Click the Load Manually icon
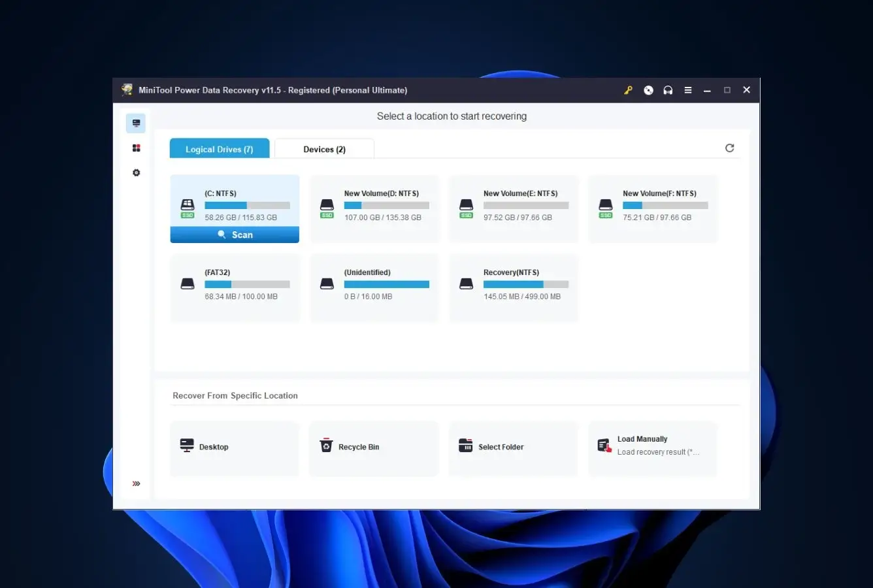The image size is (873, 588). 604,446
